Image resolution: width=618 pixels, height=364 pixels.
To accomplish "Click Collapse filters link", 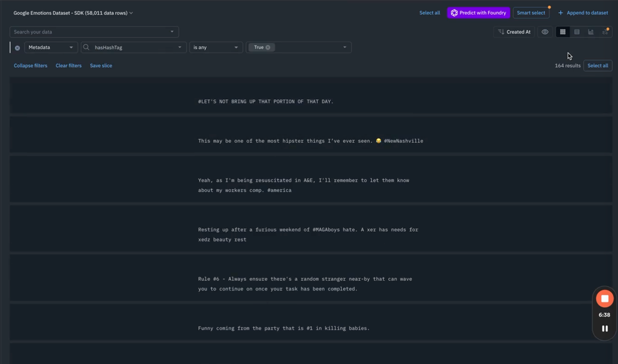I will pos(30,66).
